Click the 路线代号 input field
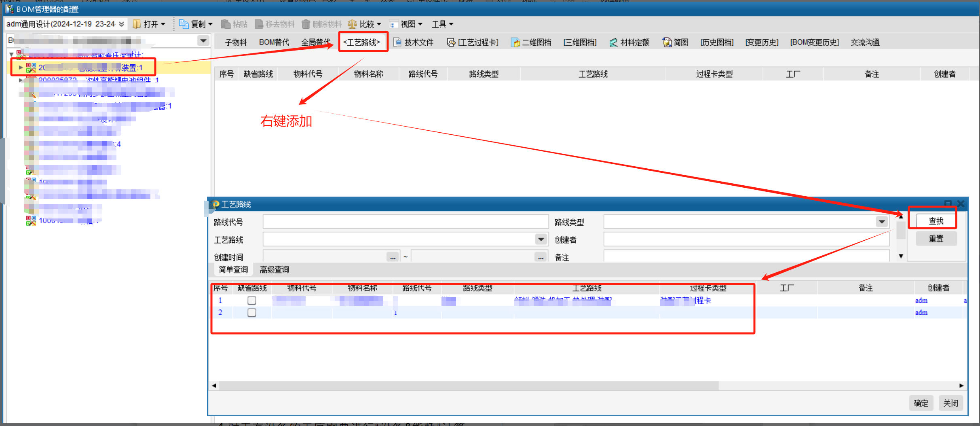 tap(405, 222)
